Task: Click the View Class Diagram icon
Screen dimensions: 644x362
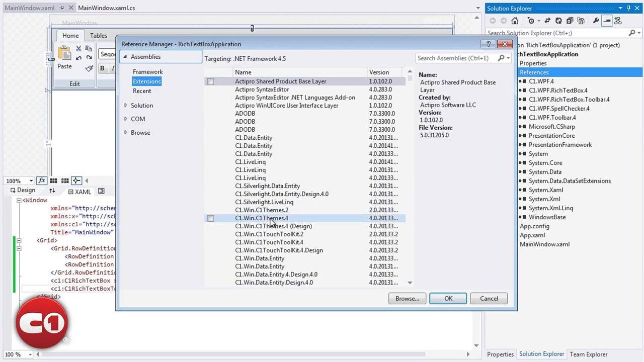Action: click(x=618, y=21)
